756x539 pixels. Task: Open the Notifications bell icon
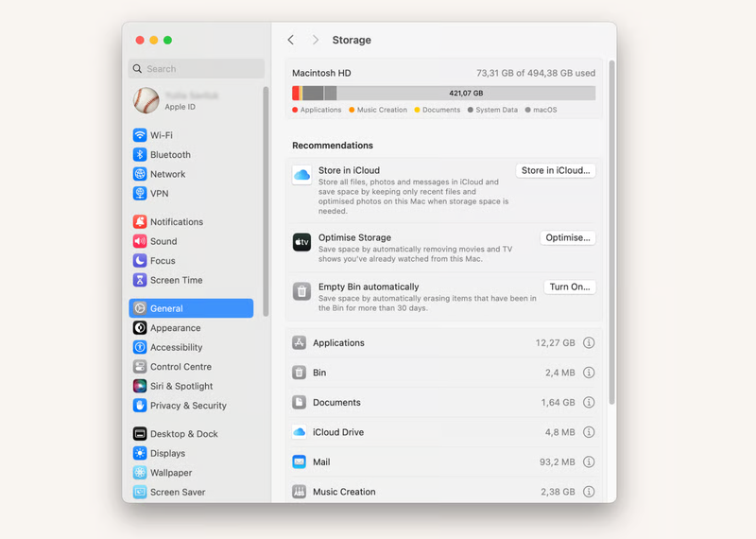[x=140, y=221]
